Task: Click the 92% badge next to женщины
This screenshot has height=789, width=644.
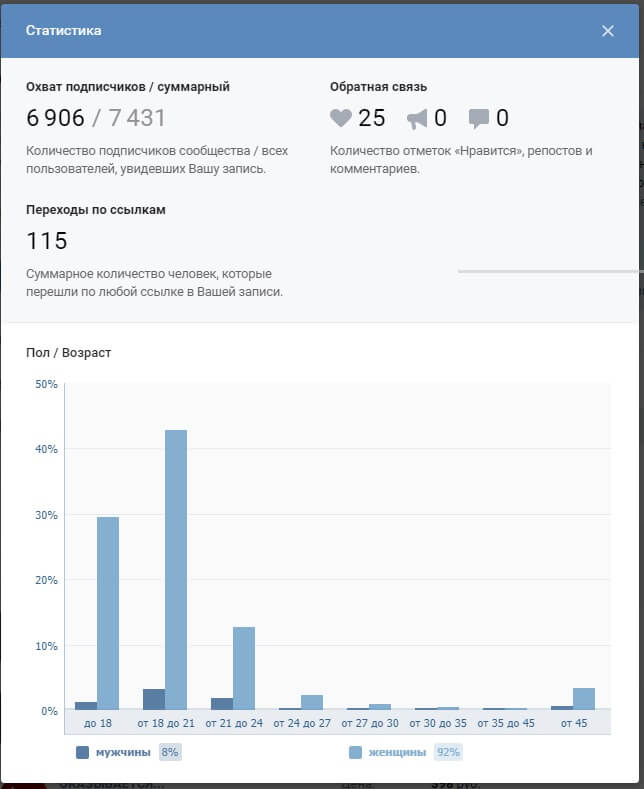Action: [448, 752]
